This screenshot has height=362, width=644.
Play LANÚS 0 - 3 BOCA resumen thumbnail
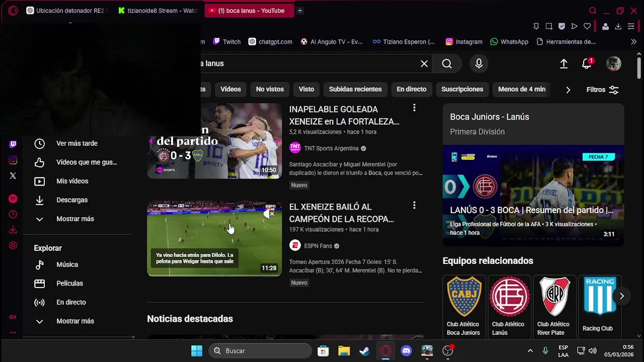click(533, 196)
